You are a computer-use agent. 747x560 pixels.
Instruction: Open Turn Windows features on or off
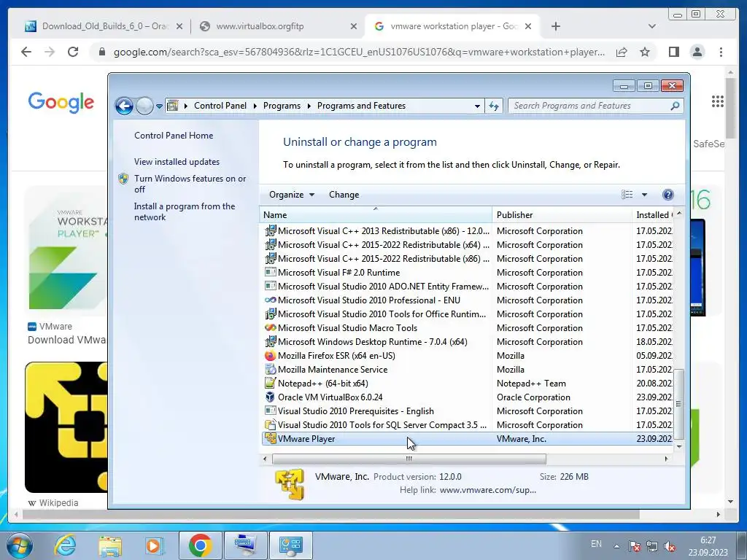(x=190, y=184)
